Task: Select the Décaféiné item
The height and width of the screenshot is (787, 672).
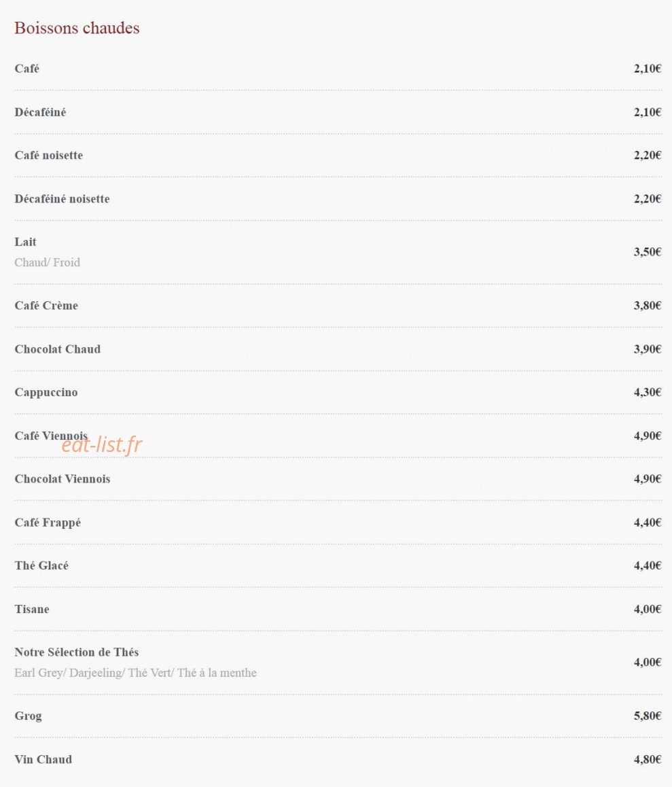Action: (40, 112)
